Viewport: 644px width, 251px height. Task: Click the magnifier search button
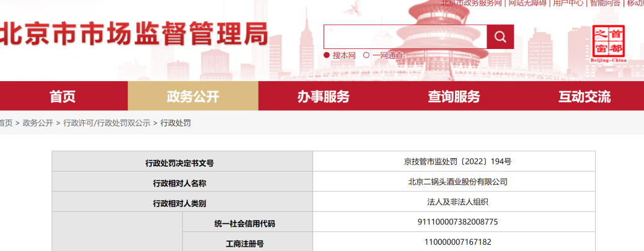[500, 37]
